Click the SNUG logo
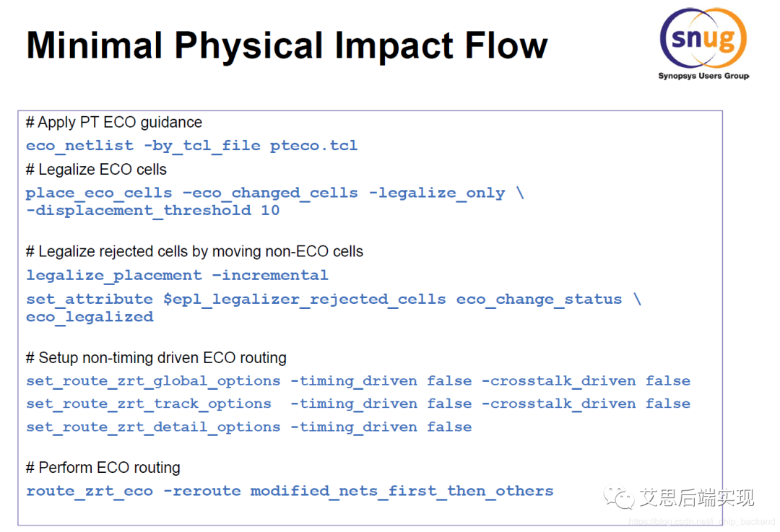This screenshot has height=532, width=780. pos(702,38)
